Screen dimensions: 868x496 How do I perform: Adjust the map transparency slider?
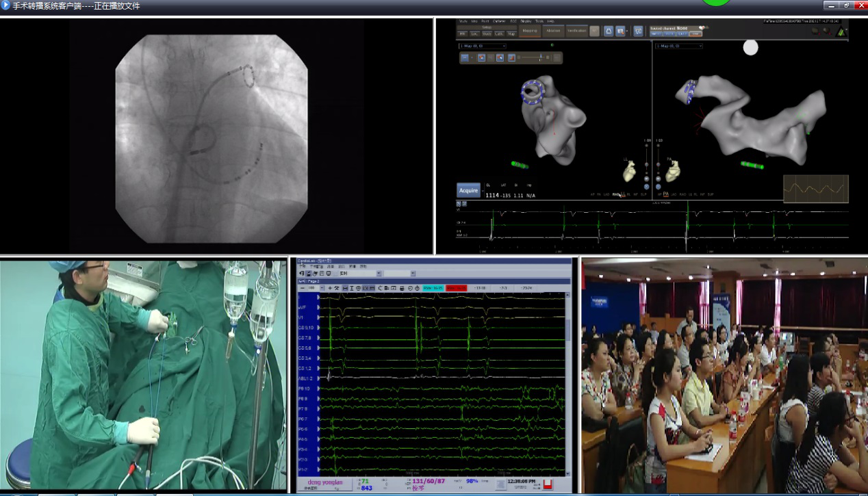click(x=542, y=57)
